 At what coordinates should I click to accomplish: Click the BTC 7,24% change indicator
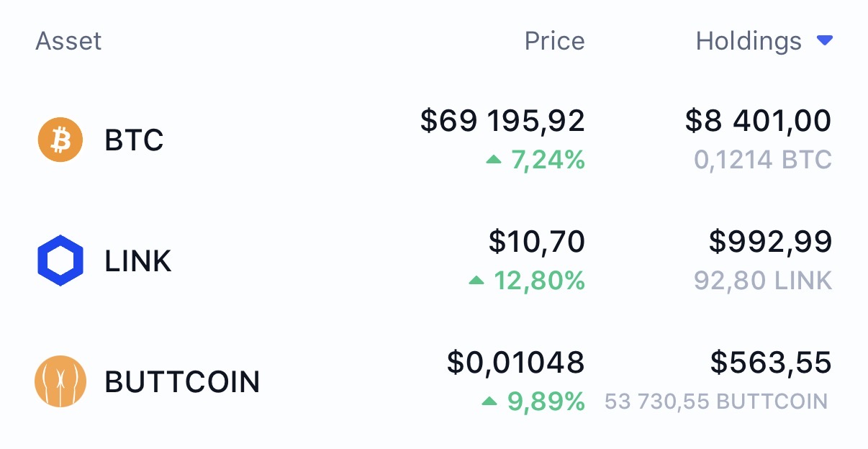tap(535, 160)
